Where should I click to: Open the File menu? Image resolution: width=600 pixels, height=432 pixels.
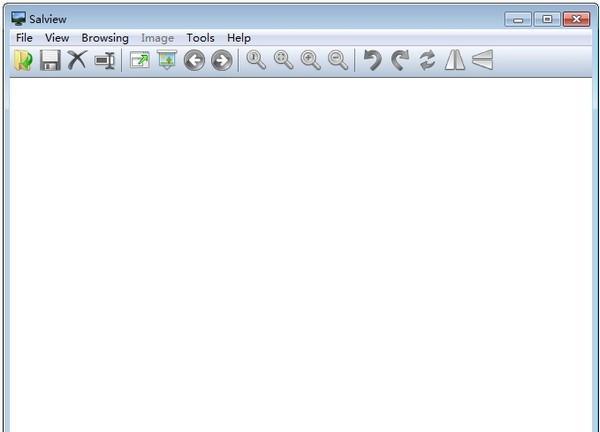click(x=24, y=38)
